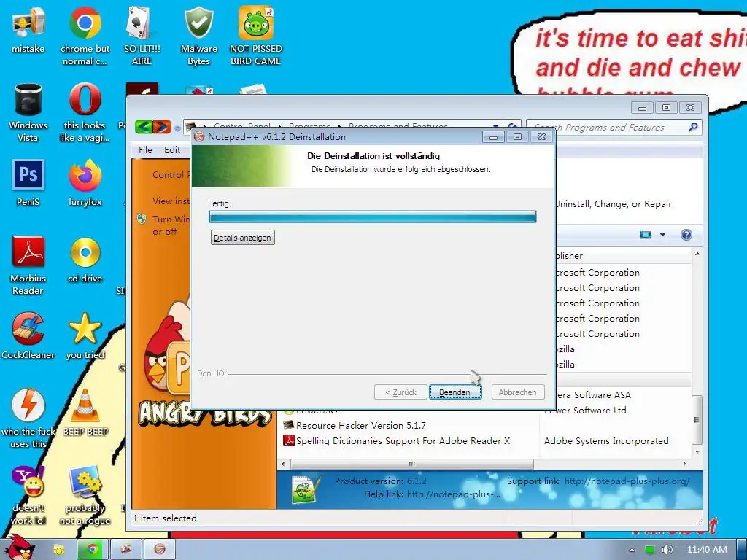The width and height of the screenshot is (747, 560).
Task: Switch to the Control Panel taskbar button
Action: click(125, 550)
